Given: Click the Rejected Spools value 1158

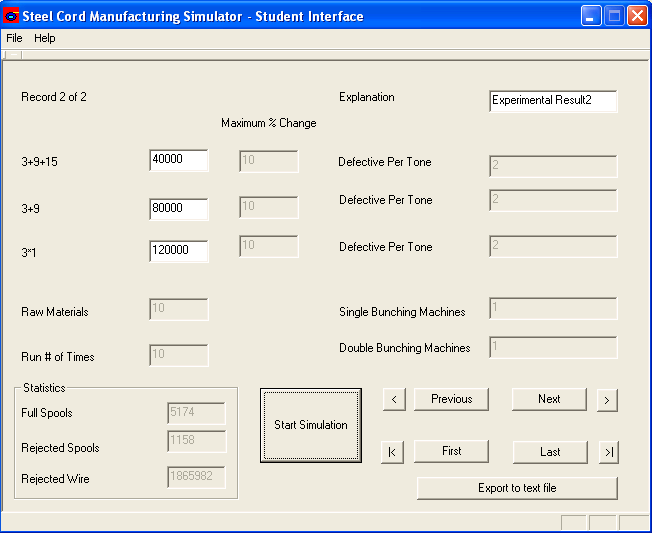Looking at the screenshot, I should [x=197, y=441].
